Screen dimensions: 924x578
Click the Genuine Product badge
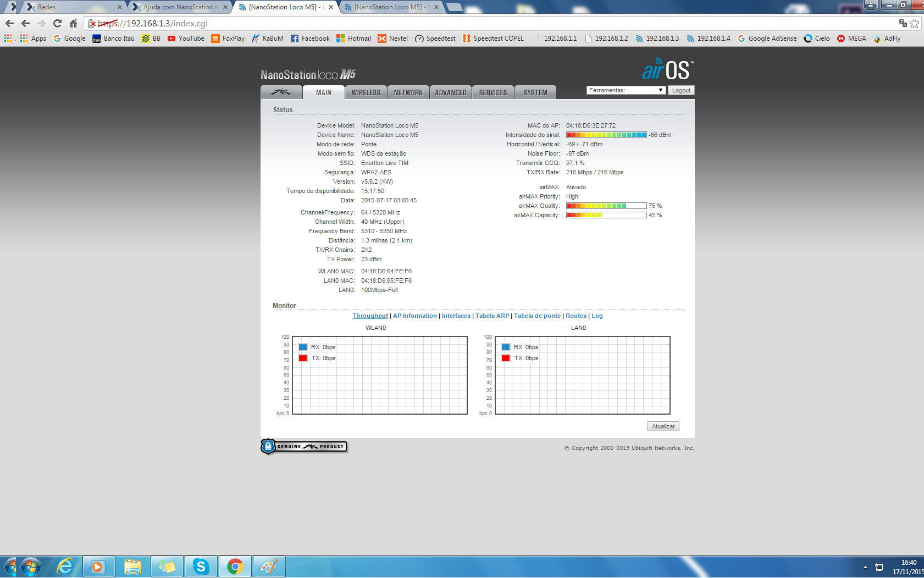coord(304,447)
